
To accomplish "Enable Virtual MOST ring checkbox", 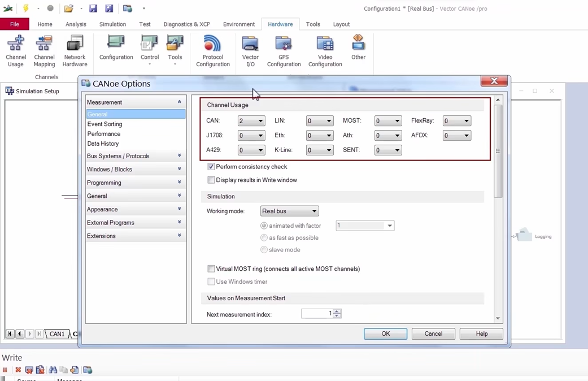I will pyautogui.click(x=211, y=269).
